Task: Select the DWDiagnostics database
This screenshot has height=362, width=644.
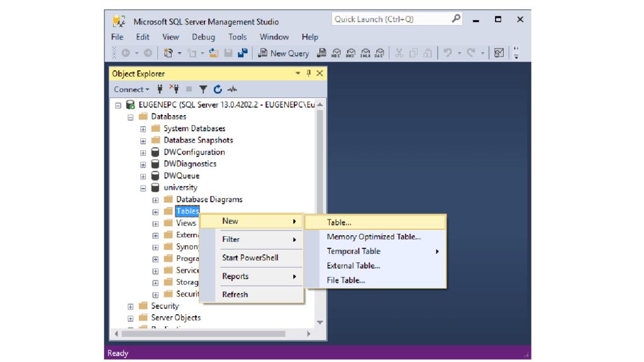Action: (x=190, y=164)
